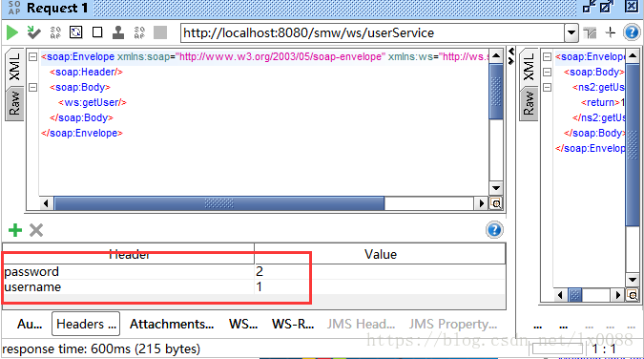
Task: Select the username header row name
Action: [x=32, y=286]
